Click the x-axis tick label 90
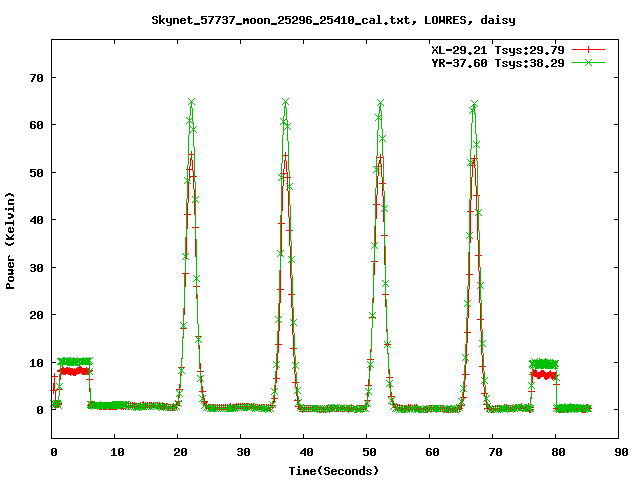The height and width of the screenshot is (480, 640). tap(621, 452)
